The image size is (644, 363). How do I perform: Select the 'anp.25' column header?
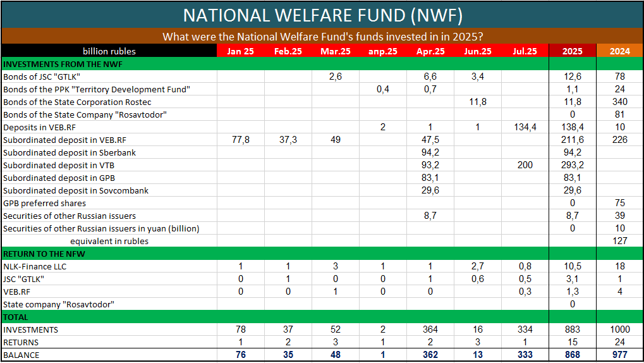click(x=383, y=51)
